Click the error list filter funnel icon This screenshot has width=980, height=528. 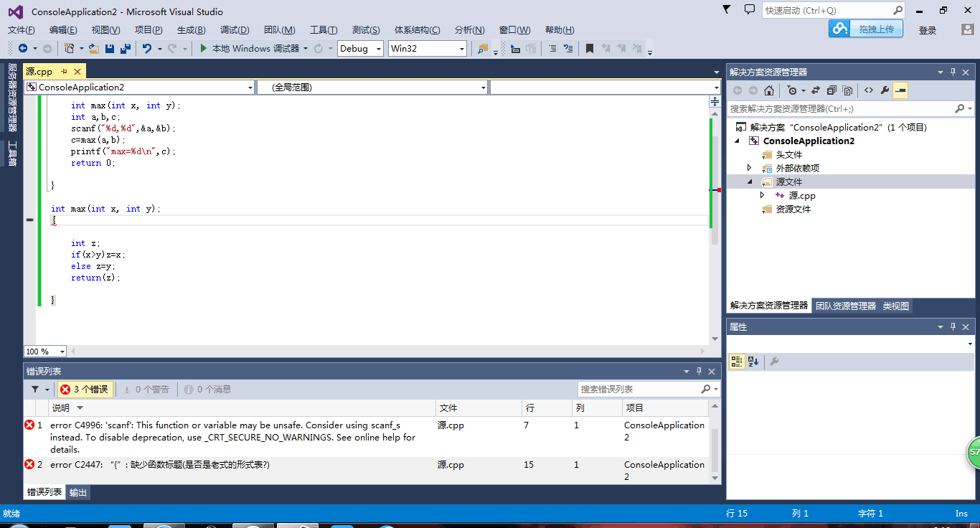[x=35, y=390]
